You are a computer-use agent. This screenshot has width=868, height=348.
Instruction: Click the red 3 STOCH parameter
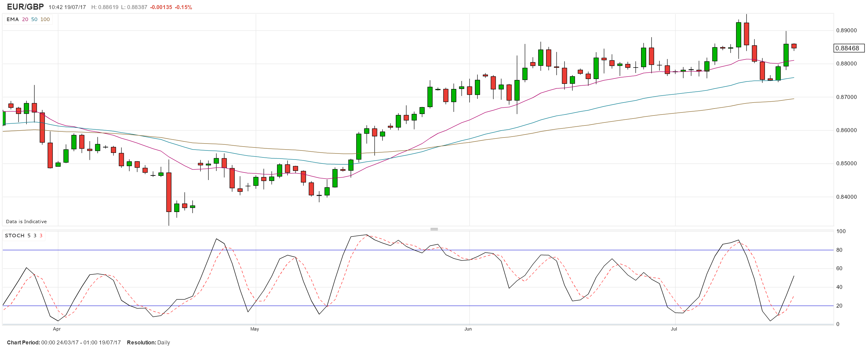click(x=41, y=236)
